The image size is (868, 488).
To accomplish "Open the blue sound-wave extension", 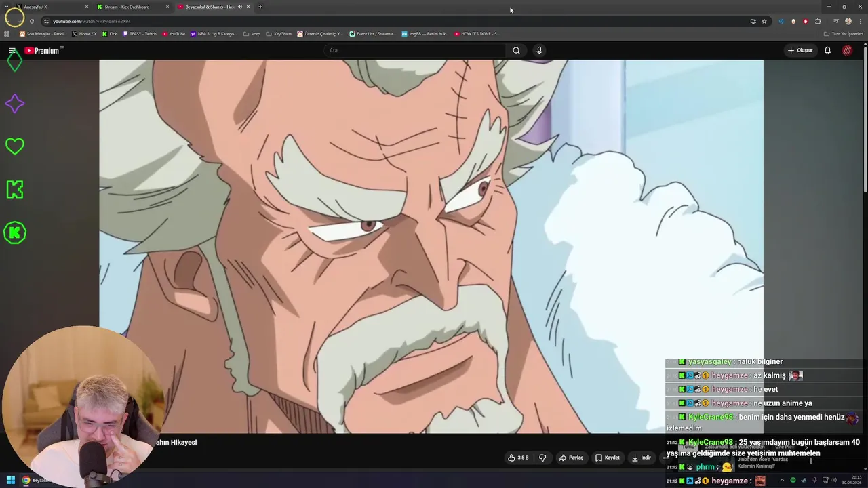I will coord(781,21).
